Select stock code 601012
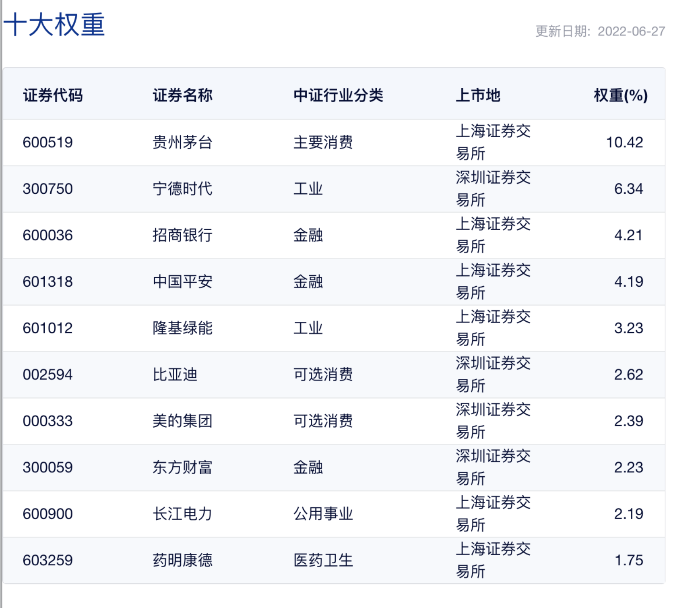This screenshot has width=700, height=608. click(48, 328)
